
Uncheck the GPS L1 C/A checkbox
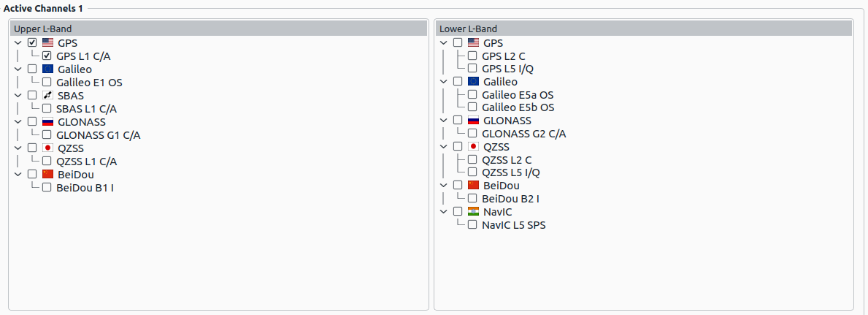point(47,56)
